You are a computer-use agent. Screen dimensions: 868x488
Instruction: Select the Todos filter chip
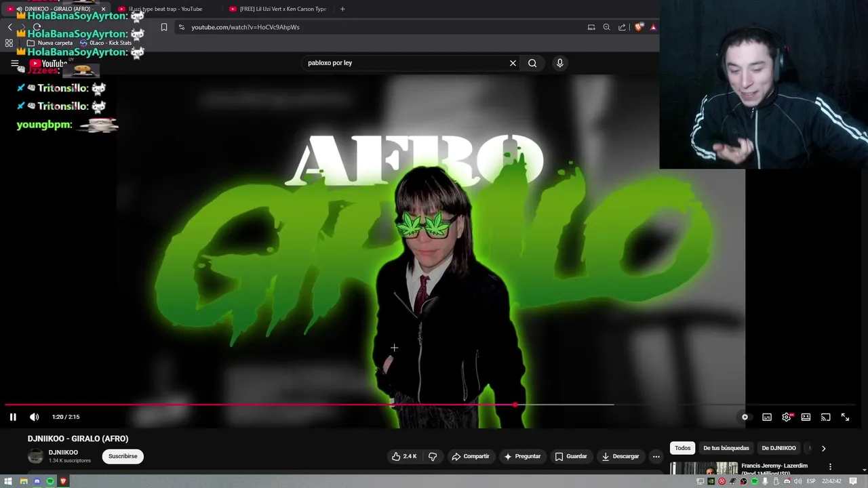coord(682,448)
